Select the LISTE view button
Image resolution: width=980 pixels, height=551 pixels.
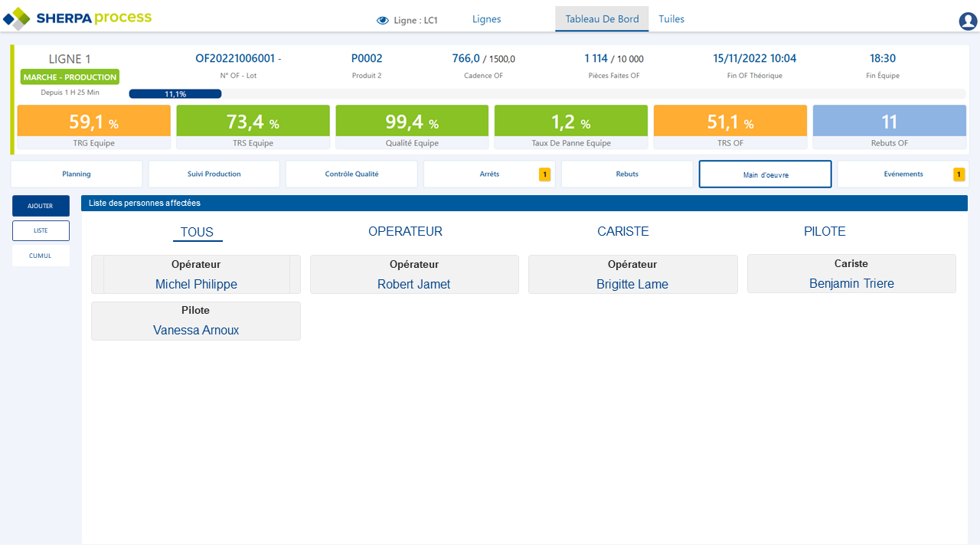tap(41, 230)
